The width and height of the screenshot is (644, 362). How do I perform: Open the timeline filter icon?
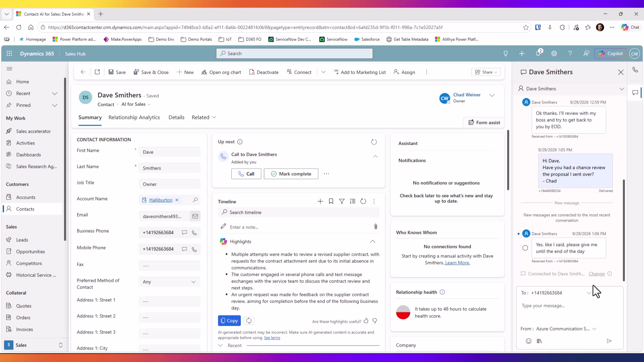[x=342, y=201]
